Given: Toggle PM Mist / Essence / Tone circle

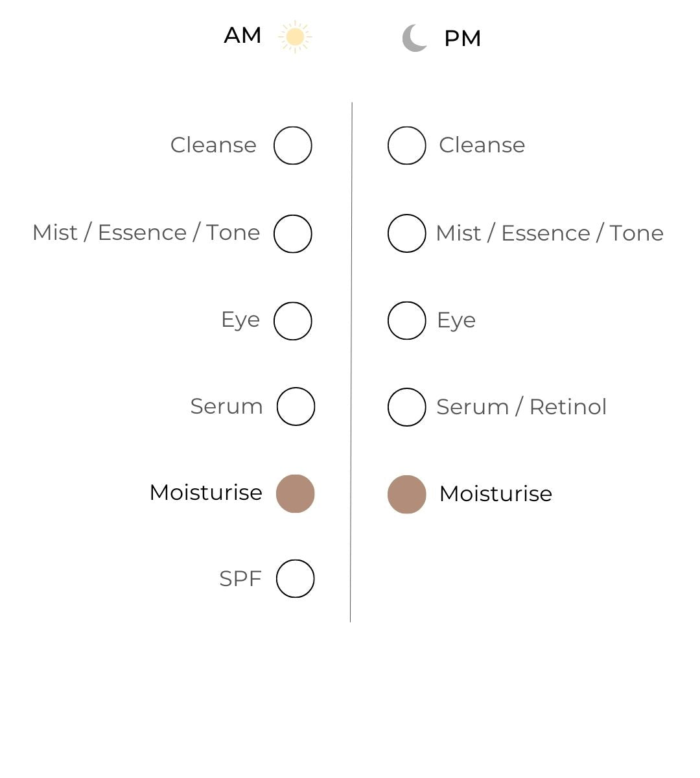Looking at the screenshot, I should tap(407, 233).
